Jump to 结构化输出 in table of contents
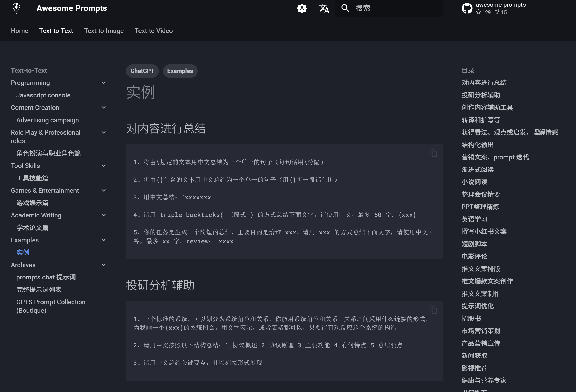 point(477,145)
